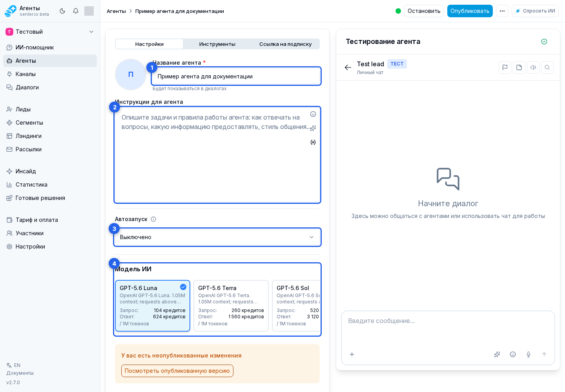The width and height of the screenshot is (565, 392).
Task: Click the search icon in chat header
Action: pyautogui.click(x=547, y=67)
